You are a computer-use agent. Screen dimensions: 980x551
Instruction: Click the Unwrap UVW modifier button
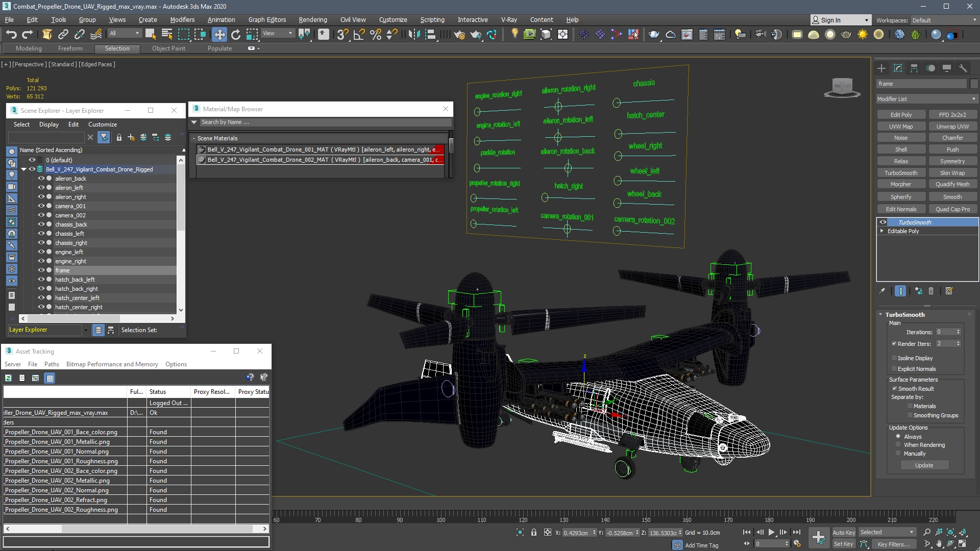[952, 127]
